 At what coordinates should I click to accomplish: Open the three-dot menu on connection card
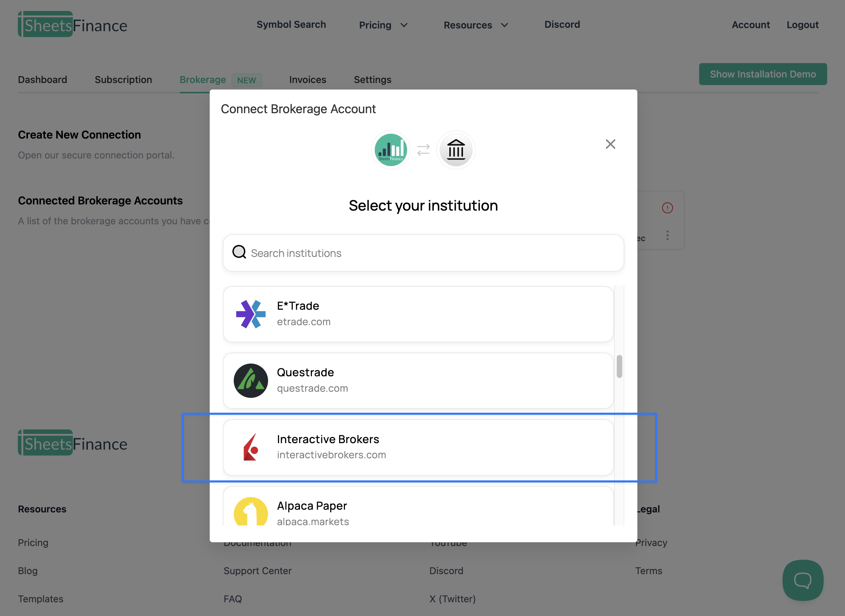coord(668,235)
